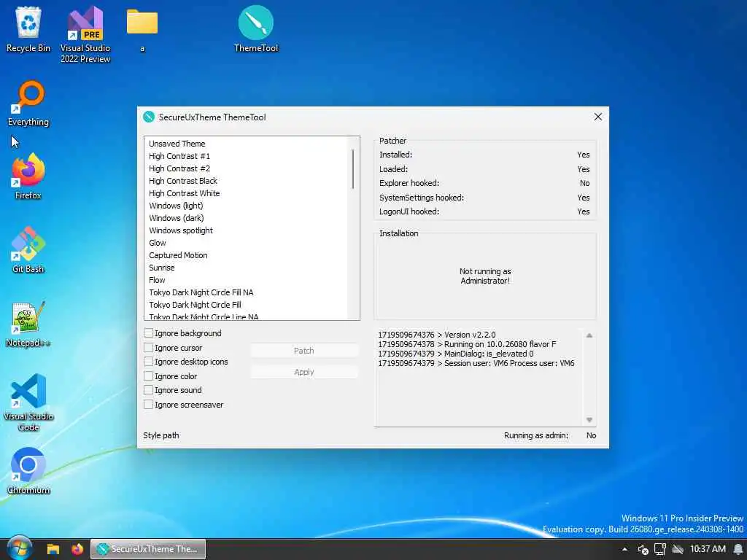Open the Start menu orb
This screenshot has width=747, height=560.
(19, 548)
